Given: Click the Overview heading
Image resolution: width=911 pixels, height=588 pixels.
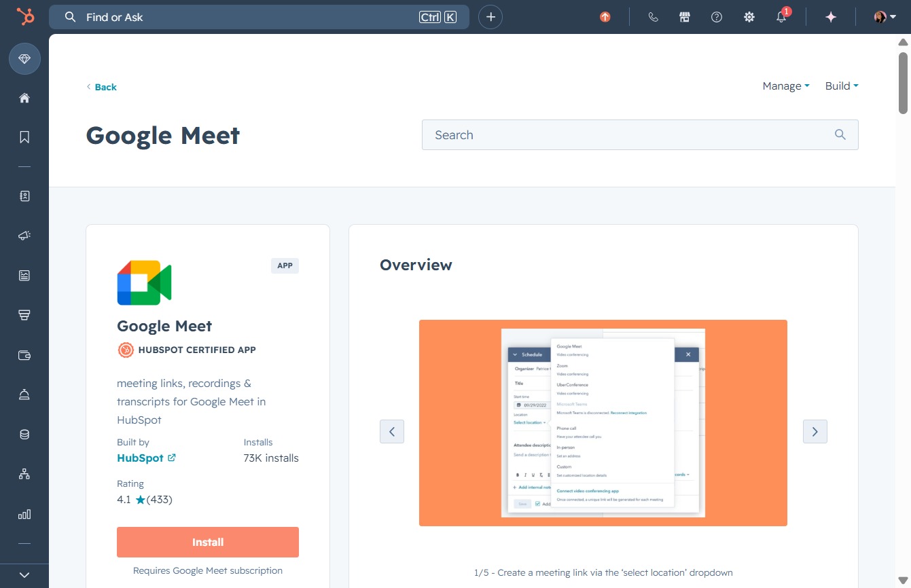Looking at the screenshot, I should point(416,265).
